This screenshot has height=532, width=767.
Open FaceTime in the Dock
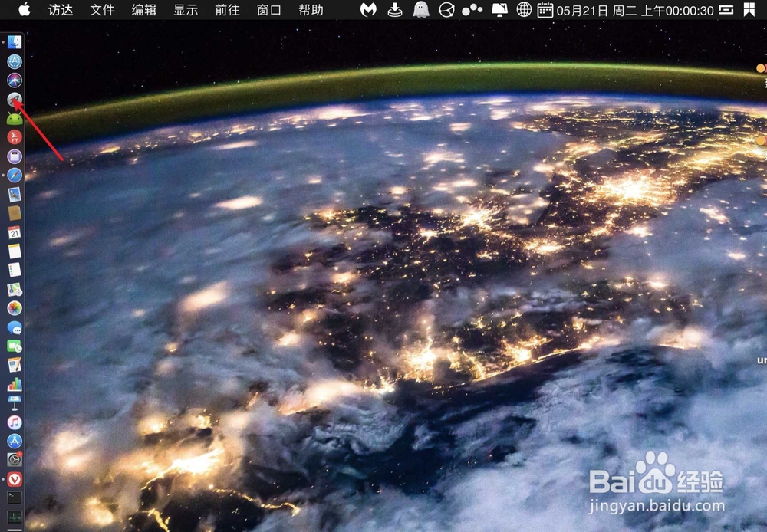pos(15,346)
